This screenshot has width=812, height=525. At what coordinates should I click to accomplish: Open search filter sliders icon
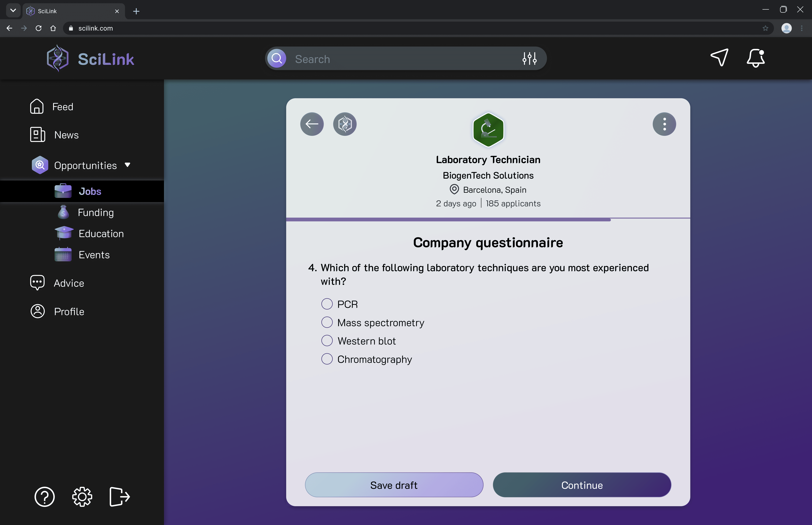529,59
